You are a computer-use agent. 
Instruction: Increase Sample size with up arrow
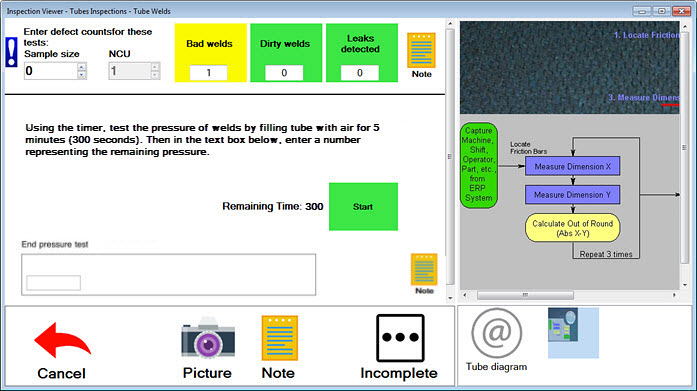pos(81,67)
